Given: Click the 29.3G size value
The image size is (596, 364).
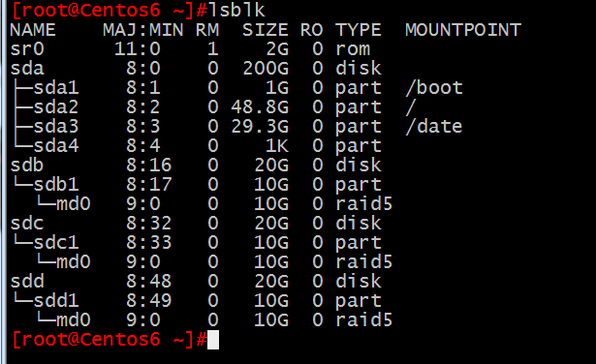Looking at the screenshot, I should (260, 127).
